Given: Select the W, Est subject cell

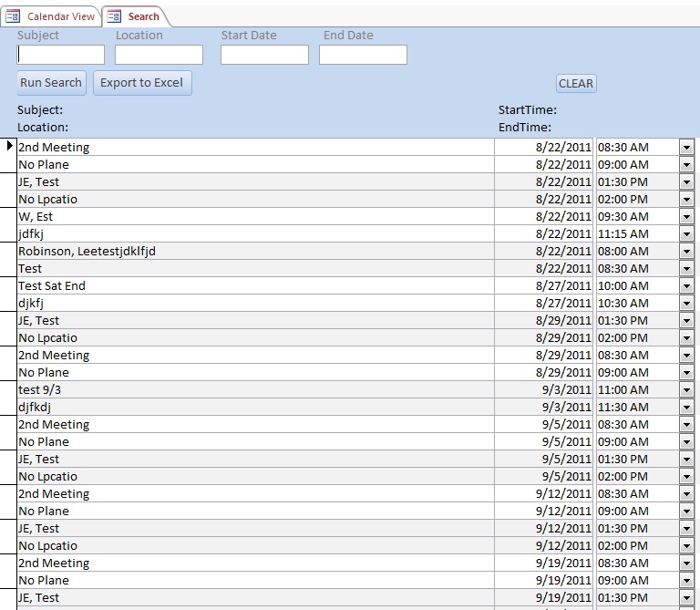Looking at the screenshot, I should pyautogui.click(x=255, y=216).
